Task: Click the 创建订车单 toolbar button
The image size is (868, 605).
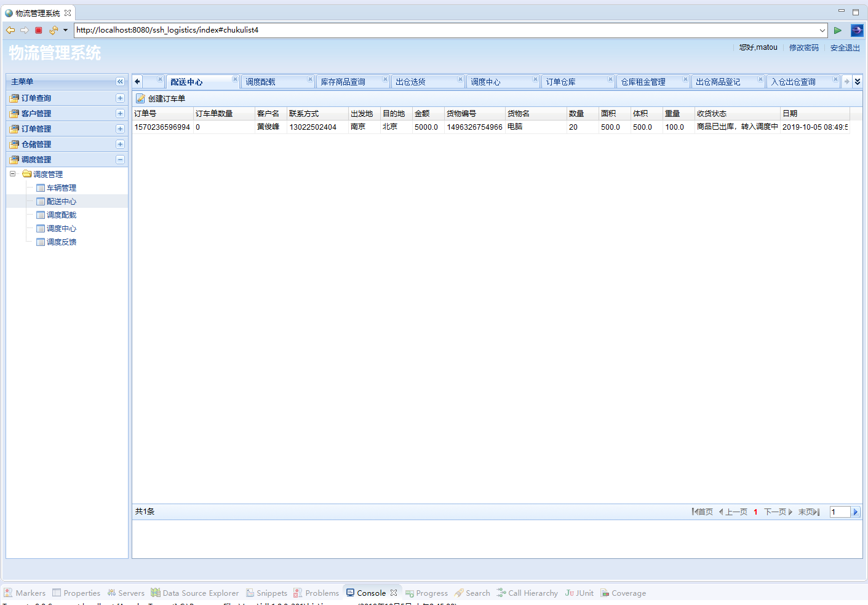Action: 161,98
